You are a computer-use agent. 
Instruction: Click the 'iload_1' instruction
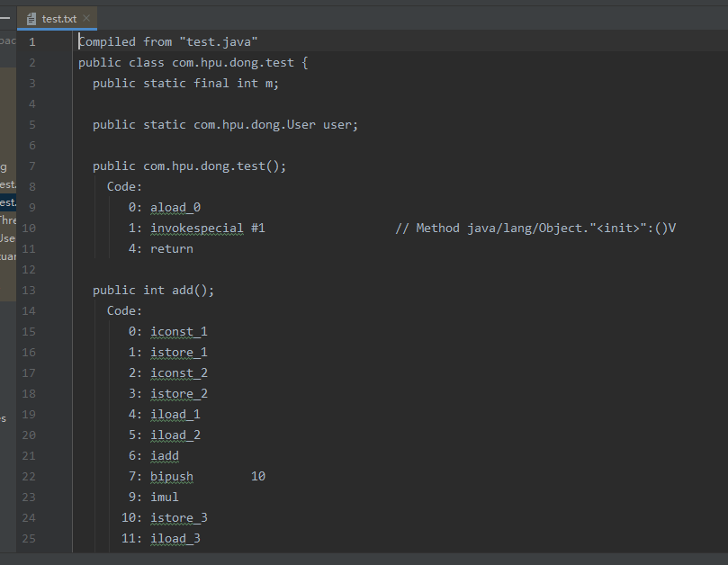(x=175, y=415)
